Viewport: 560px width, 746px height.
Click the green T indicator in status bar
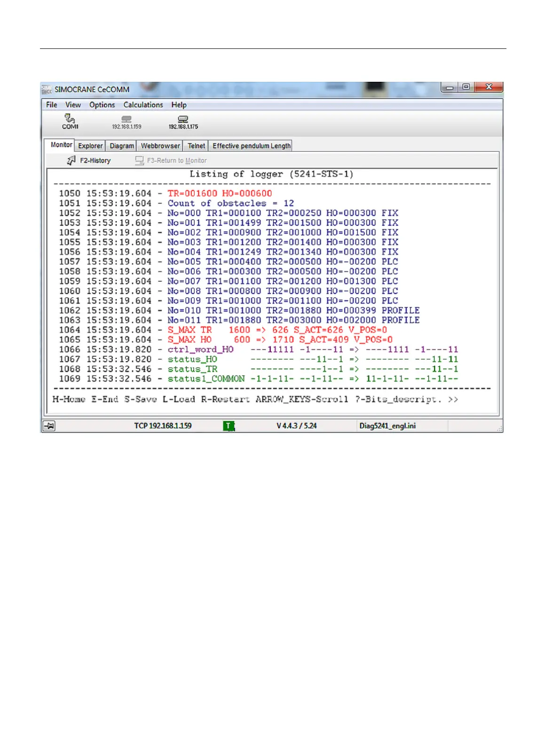229,426
